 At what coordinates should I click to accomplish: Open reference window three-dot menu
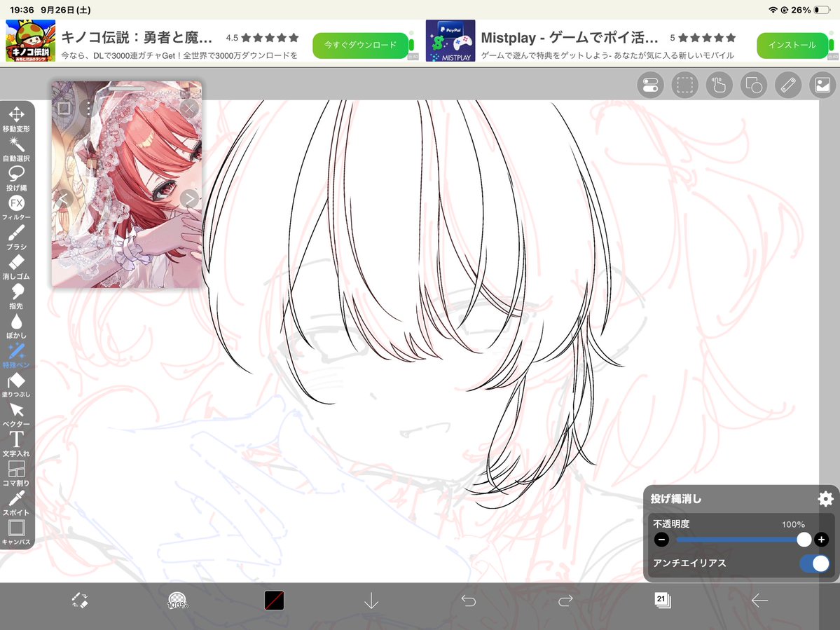click(x=88, y=109)
